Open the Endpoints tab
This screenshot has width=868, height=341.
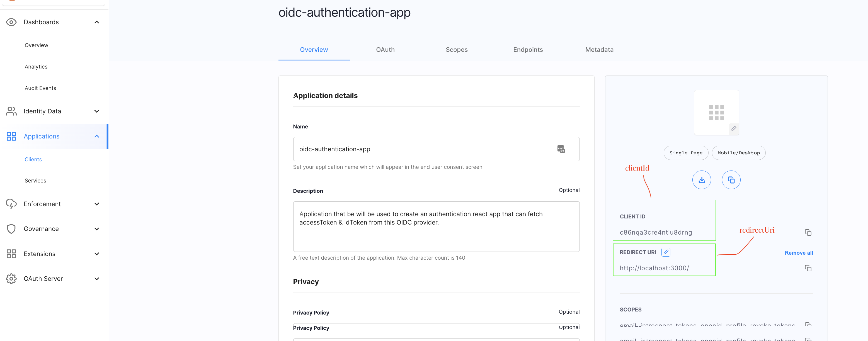pos(528,49)
